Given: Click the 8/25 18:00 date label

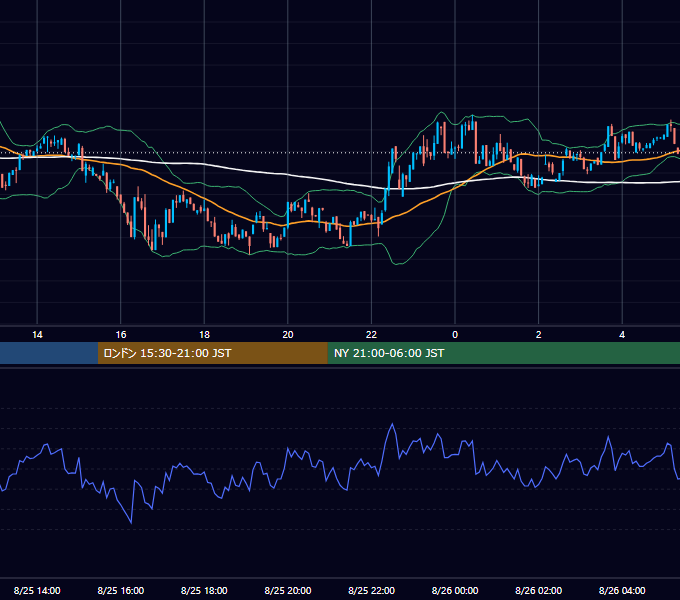Looking at the screenshot, I should point(204,590).
